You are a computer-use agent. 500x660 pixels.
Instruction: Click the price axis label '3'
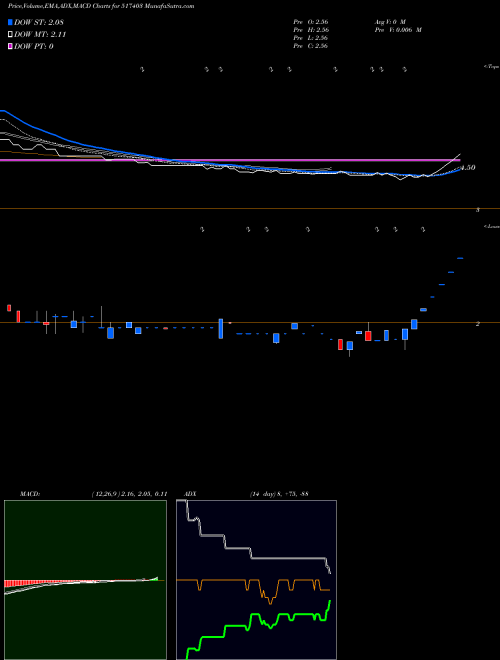pyautogui.click(x=478, y=209)
